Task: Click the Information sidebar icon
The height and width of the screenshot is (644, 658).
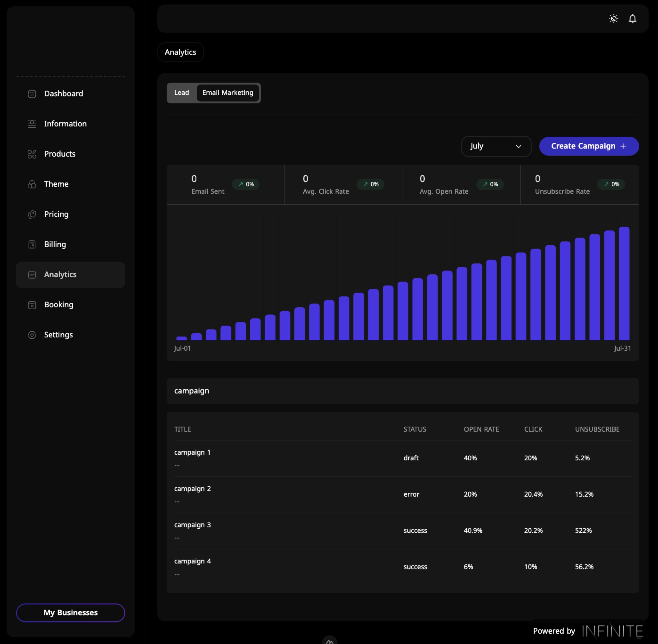Action: pyautogui.click(x=32, y=124)
